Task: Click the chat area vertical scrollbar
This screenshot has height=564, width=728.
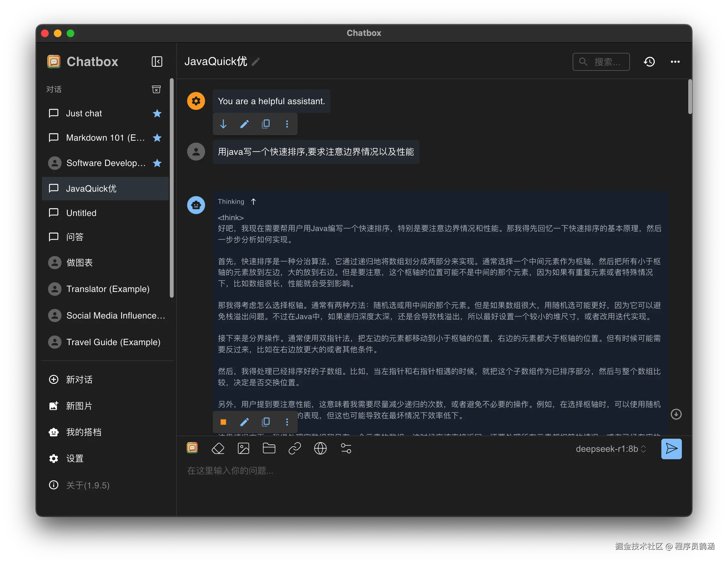Action: 690,97
